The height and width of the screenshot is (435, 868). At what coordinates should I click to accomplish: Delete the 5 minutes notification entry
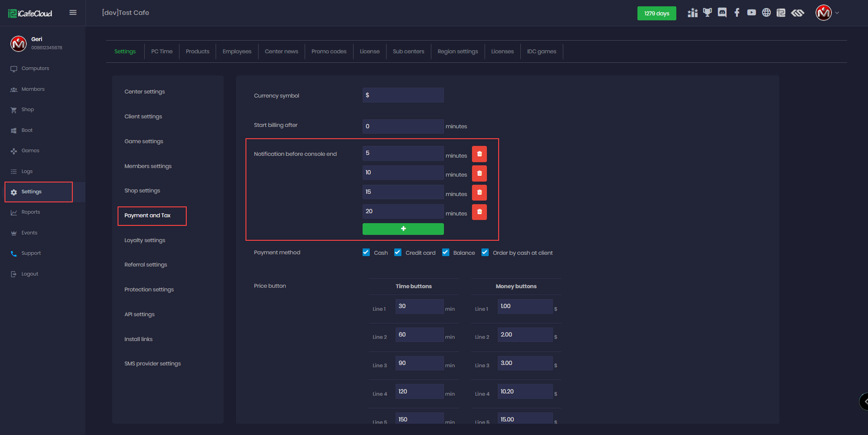click(479, 154)
